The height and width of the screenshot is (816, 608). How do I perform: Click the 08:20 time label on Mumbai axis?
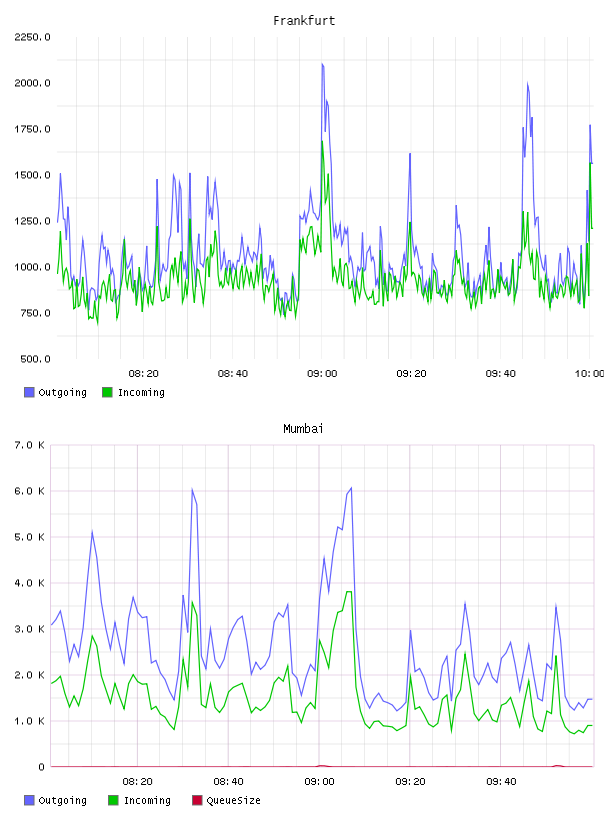[x=137, y=782]
